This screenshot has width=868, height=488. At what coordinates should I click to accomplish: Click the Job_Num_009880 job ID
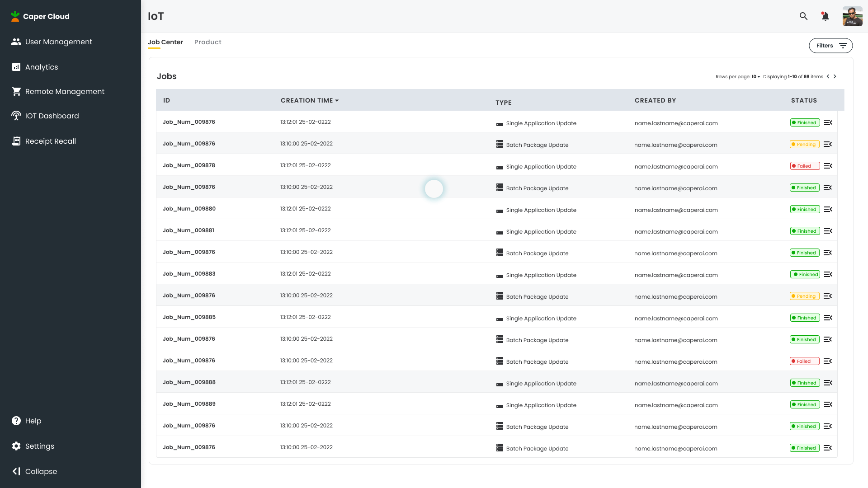coord(189,209)
